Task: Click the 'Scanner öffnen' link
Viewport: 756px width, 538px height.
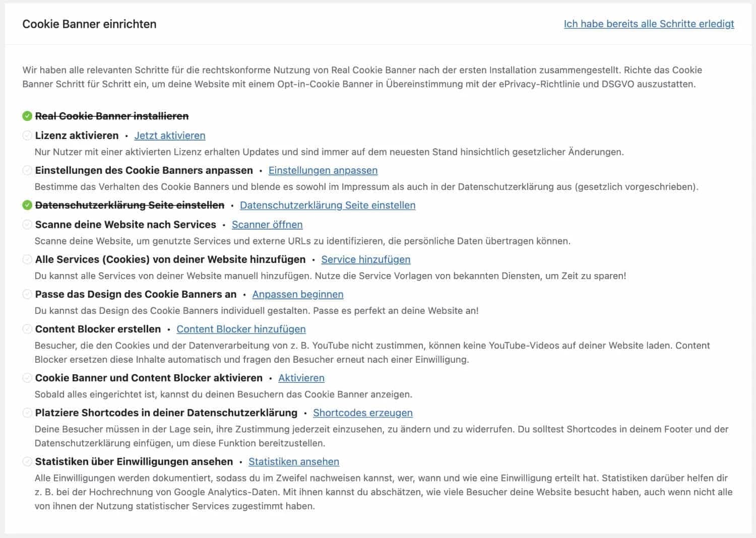Action: pyautogui.click(x=267, y=225)
